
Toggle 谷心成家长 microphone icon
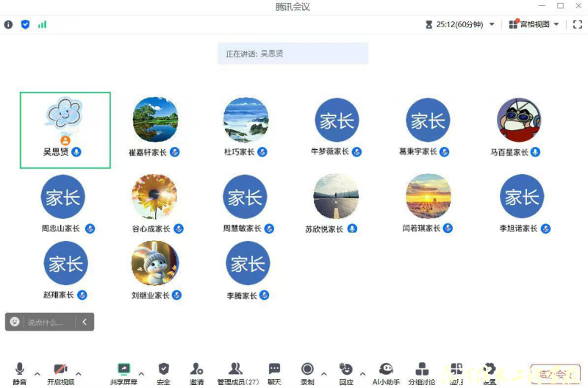pyautogui.click(x=179, y=229)
